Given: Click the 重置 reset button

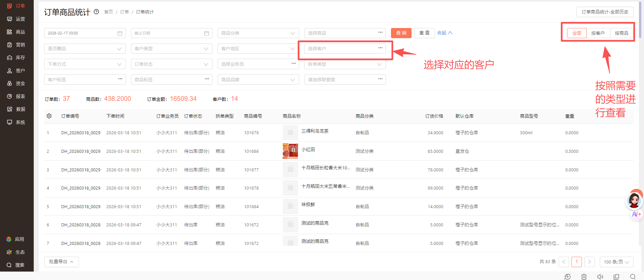Looking at the screenshot, I should pyautogui.click(x=424, y=33).
